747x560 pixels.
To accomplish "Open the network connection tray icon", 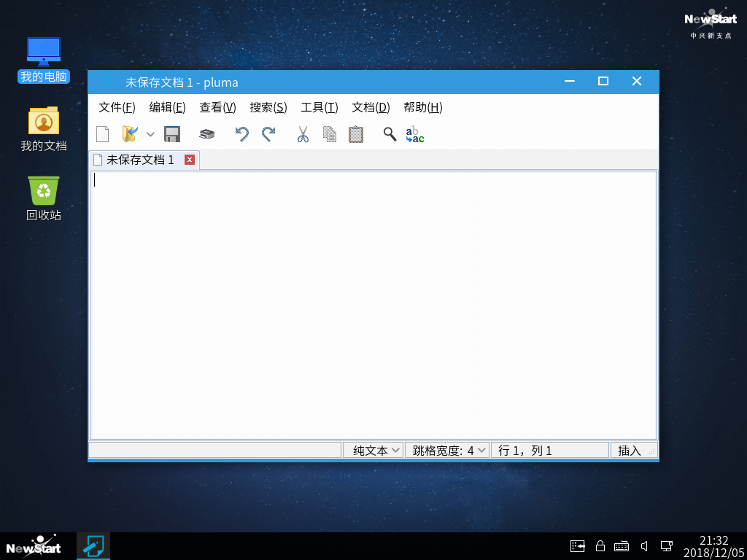I will tap(666, 545).
